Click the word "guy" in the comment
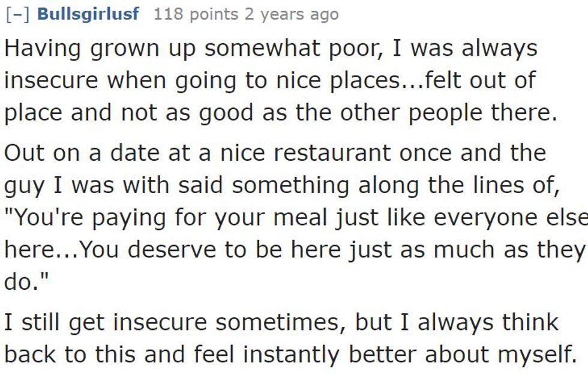Screen dimensions: 588x375 23,185
